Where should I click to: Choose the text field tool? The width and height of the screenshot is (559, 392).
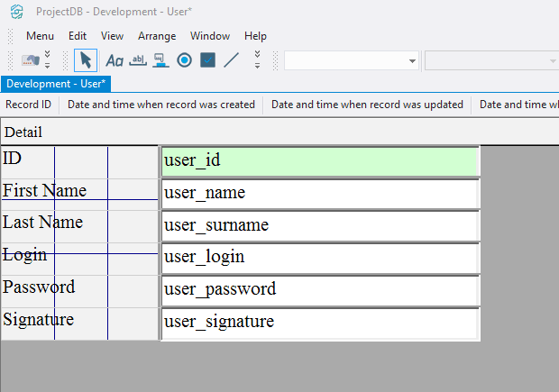click(138, 60)
